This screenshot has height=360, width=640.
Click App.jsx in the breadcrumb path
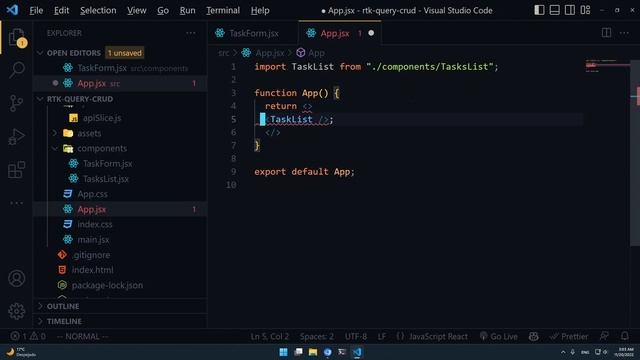point(269,53)
